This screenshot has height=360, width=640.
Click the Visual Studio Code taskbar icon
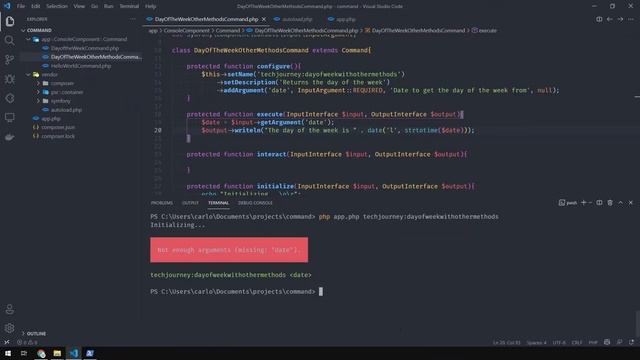74,353
